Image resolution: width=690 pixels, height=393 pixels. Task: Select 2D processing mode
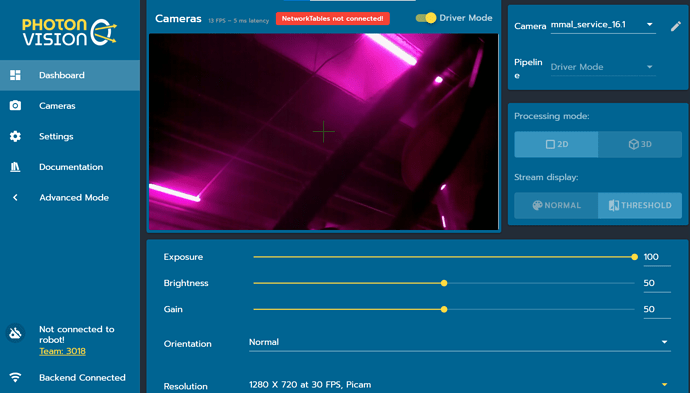(x=556, y=144)
